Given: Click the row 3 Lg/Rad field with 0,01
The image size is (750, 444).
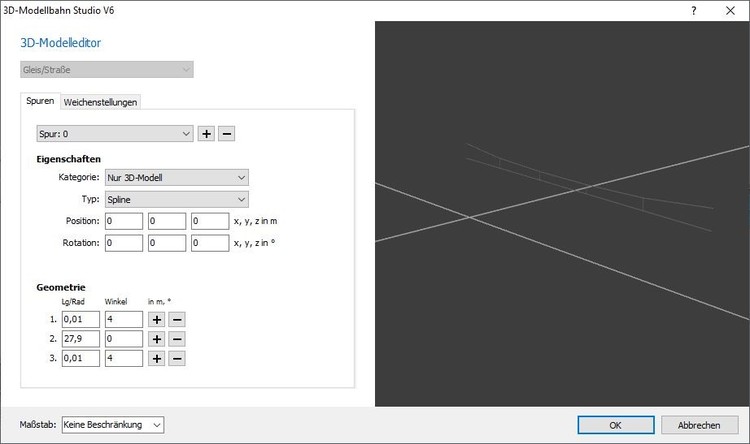Looking at the screenshot, I should [x=81, y=359].
